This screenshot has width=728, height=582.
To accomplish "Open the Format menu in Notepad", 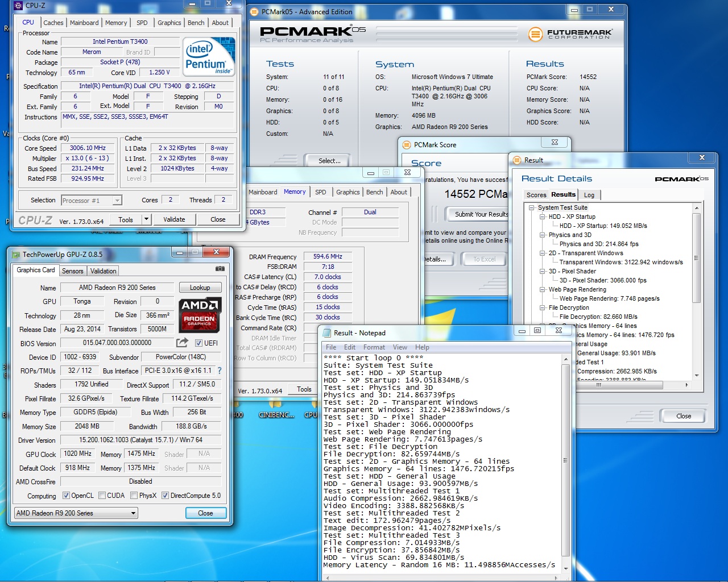I will click(x=374, y=347).
